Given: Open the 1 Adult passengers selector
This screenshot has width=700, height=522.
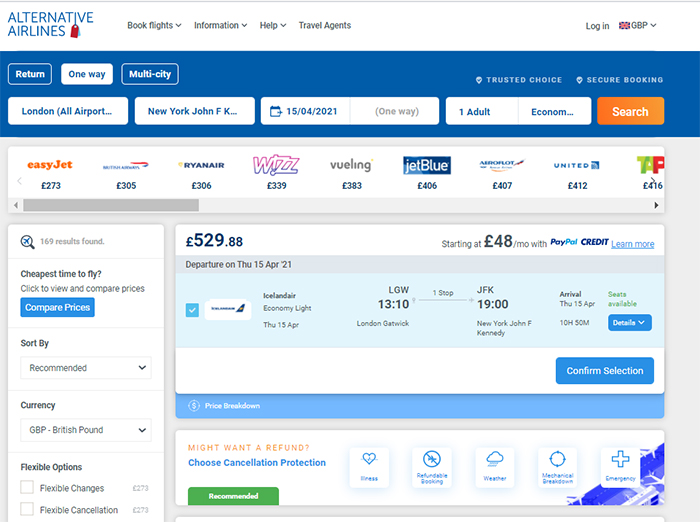Looking at the screenshot, I should [482, 111].
